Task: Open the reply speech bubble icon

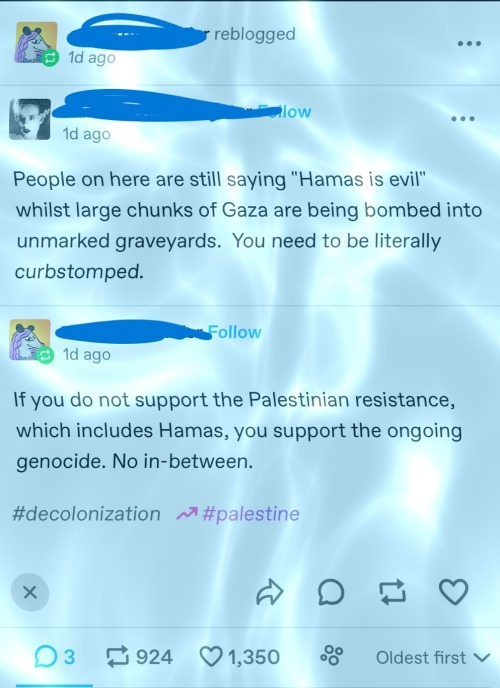Action: click(x=331, y=592)
